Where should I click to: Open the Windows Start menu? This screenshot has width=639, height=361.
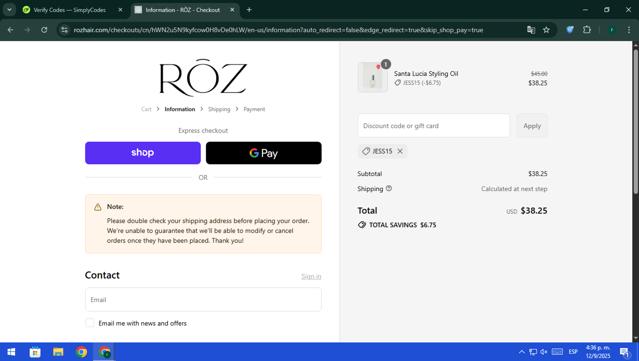(11, 352)
